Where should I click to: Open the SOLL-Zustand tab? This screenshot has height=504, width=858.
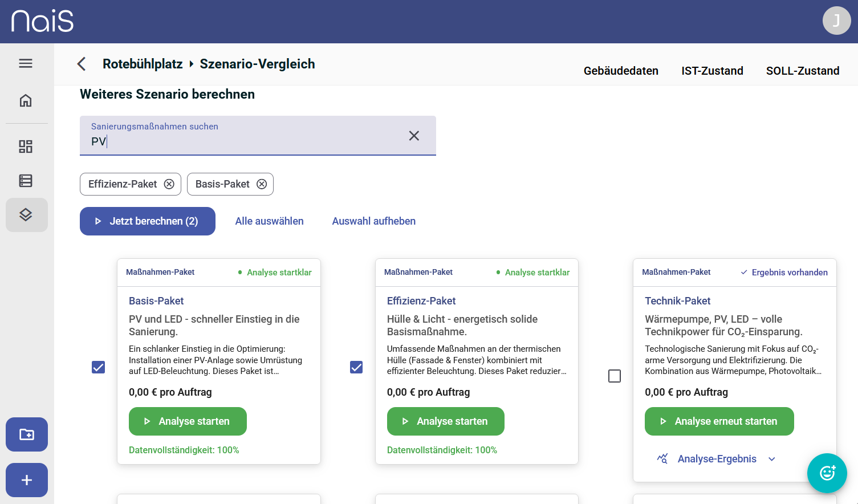click(x=803, y=71)
